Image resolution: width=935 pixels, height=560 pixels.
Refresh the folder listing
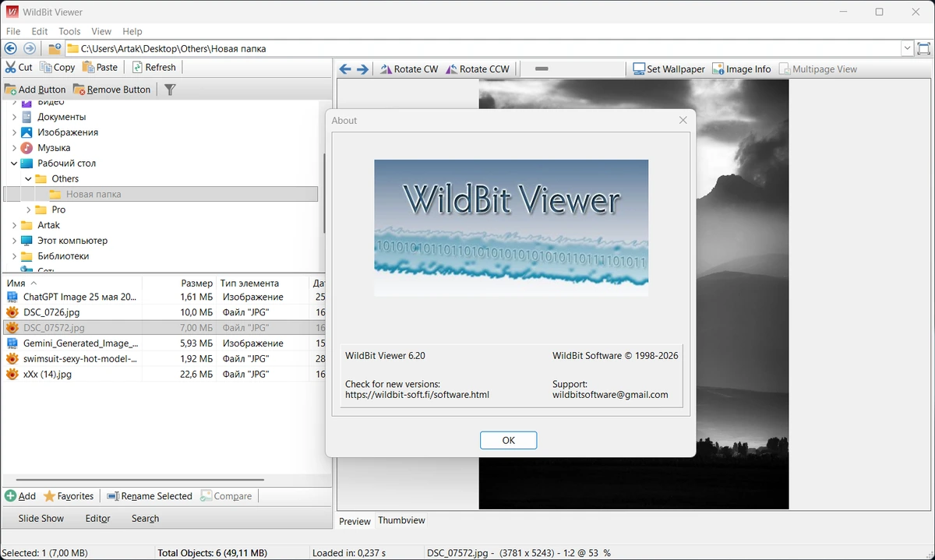click(154, 68)
